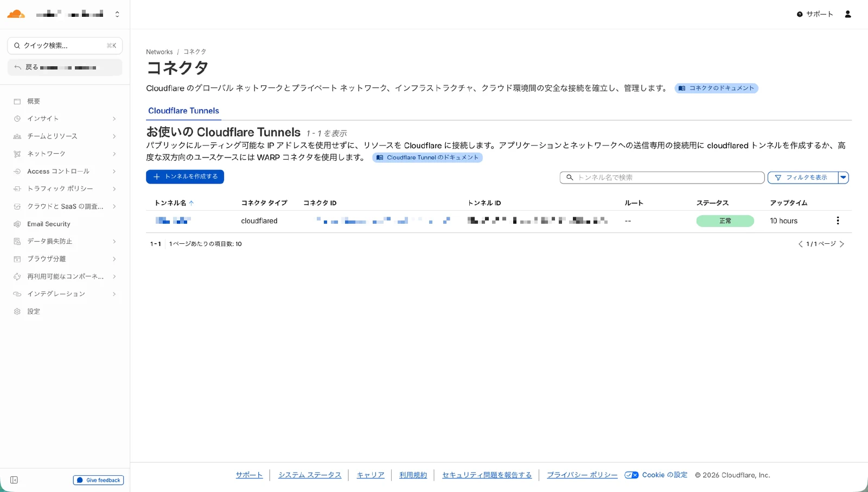Click the トンネルを作成する button
Screen dimensions: 868x492
pos(184,176)
